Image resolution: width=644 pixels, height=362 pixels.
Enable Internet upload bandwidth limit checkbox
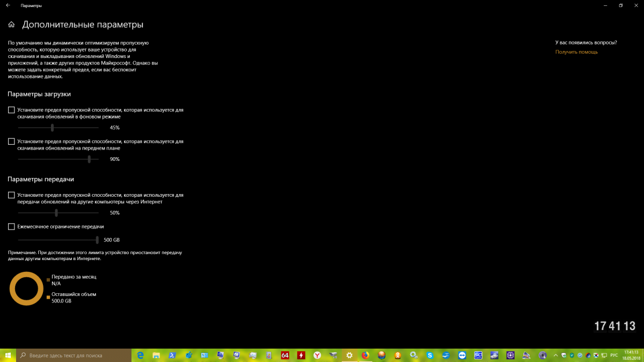pyautogui.click(x=11, y=195)
